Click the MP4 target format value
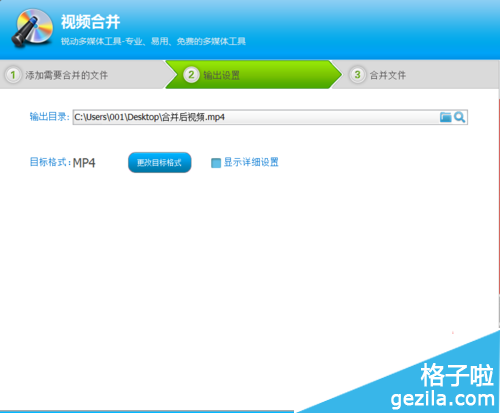The image size is (500, 413). click(84, 163)
